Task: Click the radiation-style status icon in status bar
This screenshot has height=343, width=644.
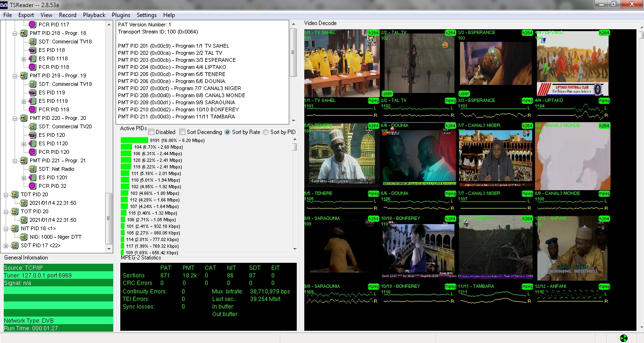Action: coord(624,338)
